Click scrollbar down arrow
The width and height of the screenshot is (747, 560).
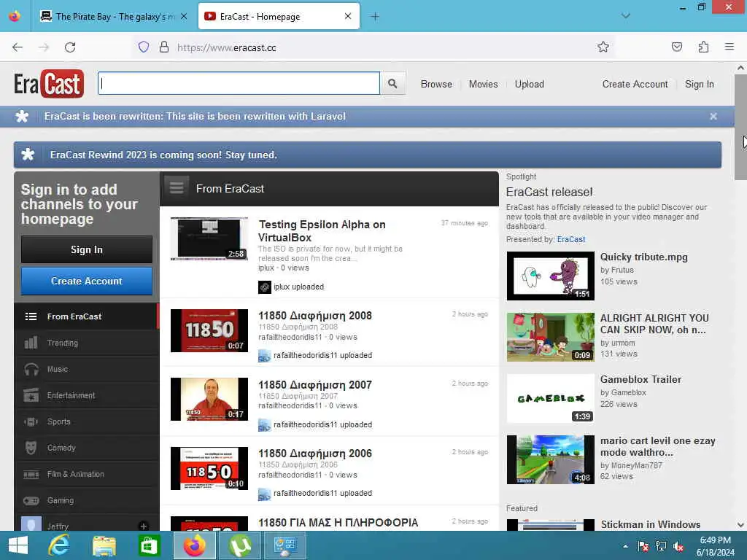(x=740, y=525)
